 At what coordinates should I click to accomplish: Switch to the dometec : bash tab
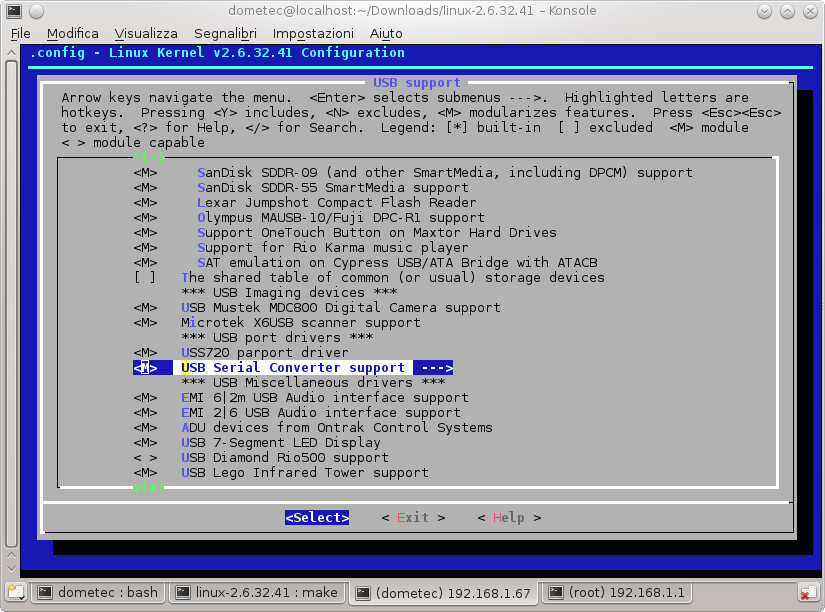point(97,592)
